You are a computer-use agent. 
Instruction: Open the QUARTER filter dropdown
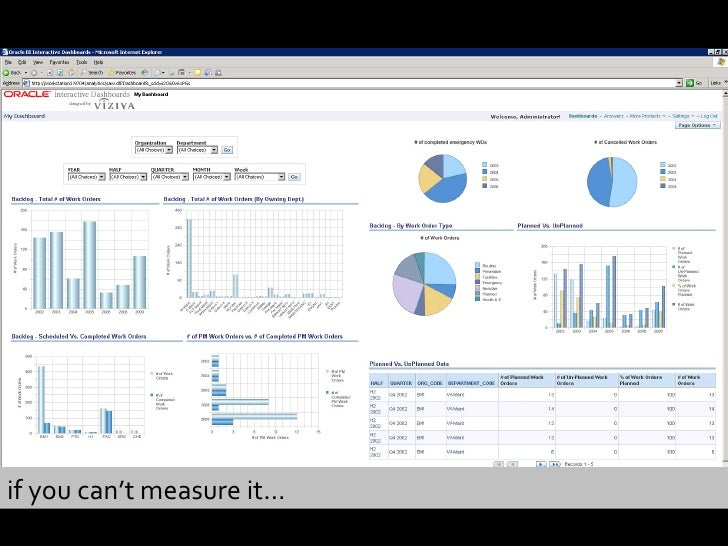pos(170,177)
